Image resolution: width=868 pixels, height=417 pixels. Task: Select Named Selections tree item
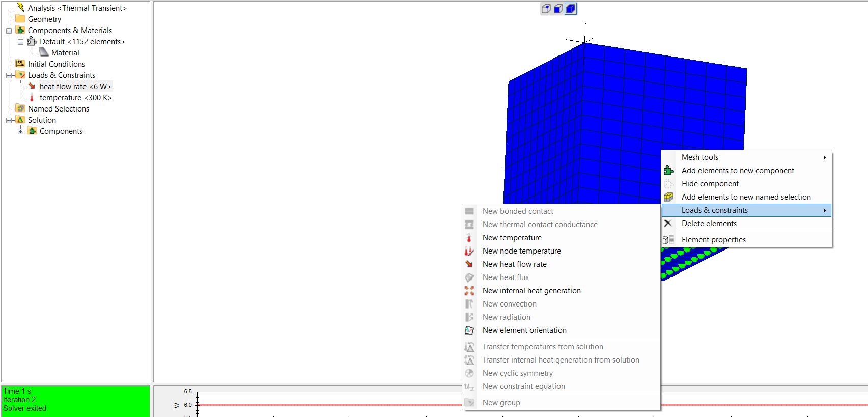point(59,109)
